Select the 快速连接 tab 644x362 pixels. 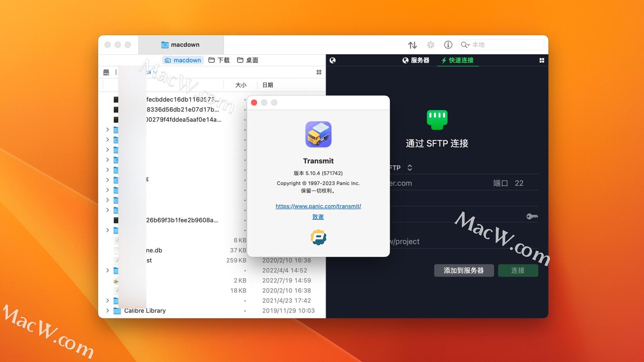click(458, 60)
